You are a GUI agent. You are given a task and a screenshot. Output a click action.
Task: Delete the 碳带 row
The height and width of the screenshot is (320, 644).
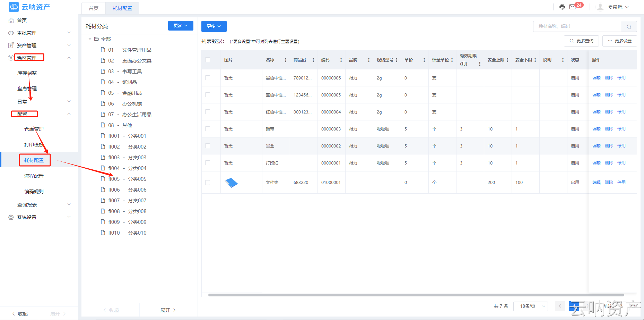[609, 129]
